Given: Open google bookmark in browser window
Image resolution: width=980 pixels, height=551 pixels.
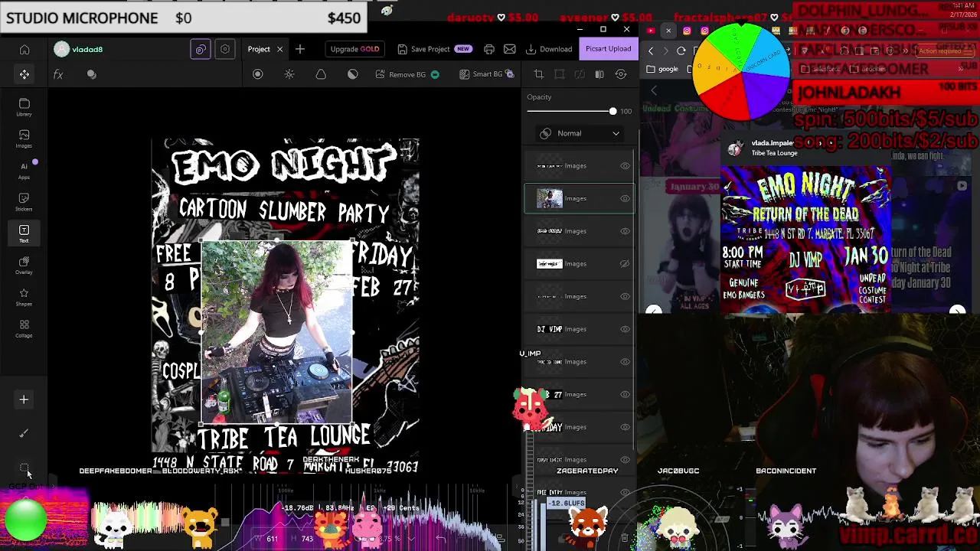Looking at the screenshot, I should click(x=662, y=69).
